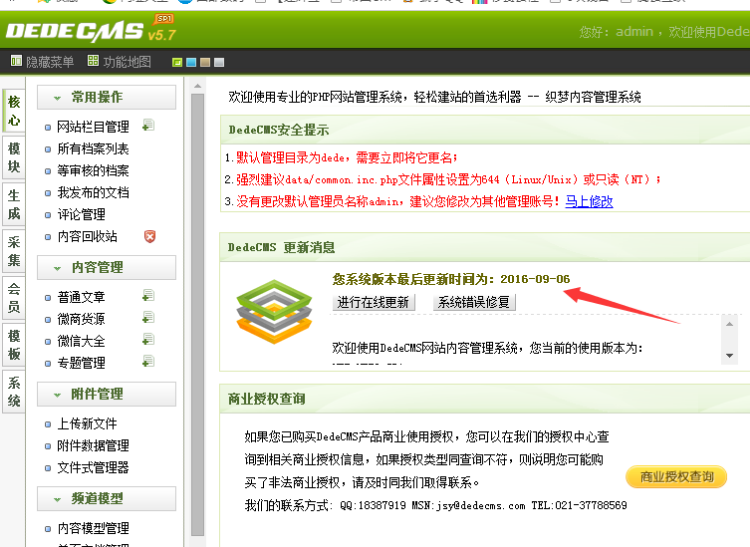The width and height of the screenshot is (750, 547).
Task: Open the 功能地图 function map icon
Action: (93, 61)
